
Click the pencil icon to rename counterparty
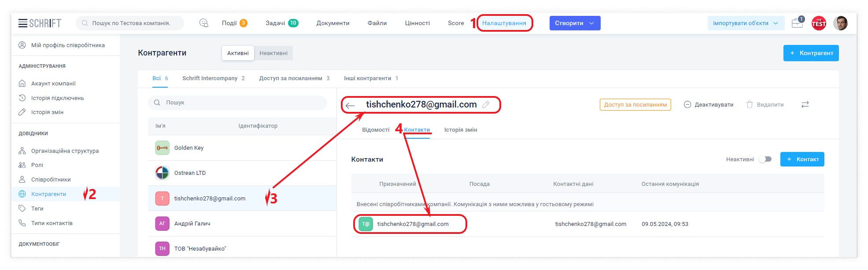486,105
